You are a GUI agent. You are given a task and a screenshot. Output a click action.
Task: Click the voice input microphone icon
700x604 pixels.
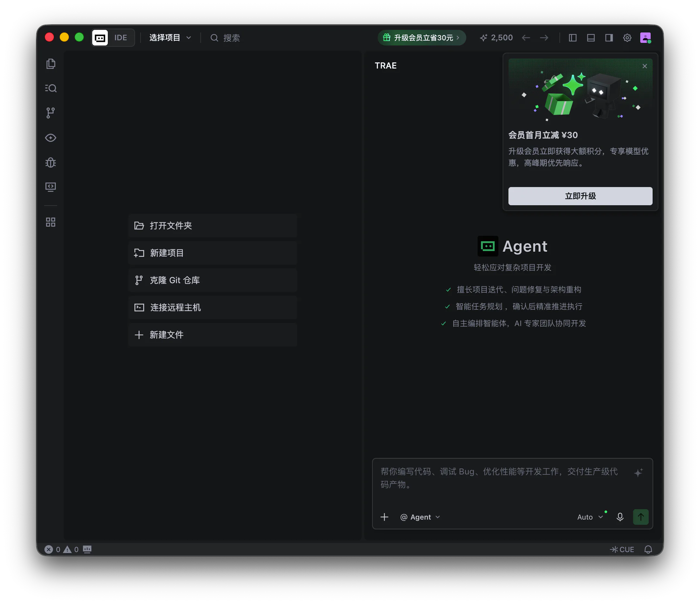coord(620,517)
